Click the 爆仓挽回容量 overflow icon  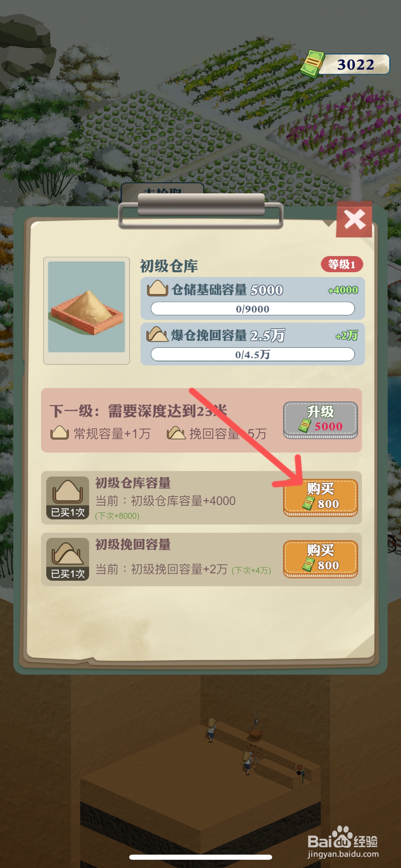[157, 334]
